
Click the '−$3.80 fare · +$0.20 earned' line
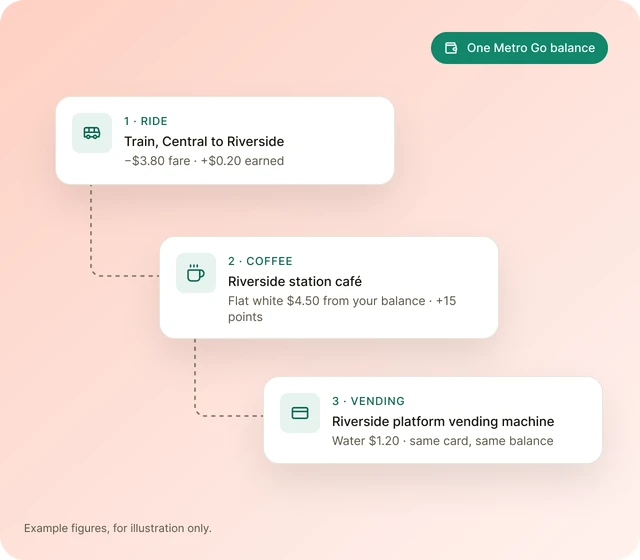[x=204, y=161]
